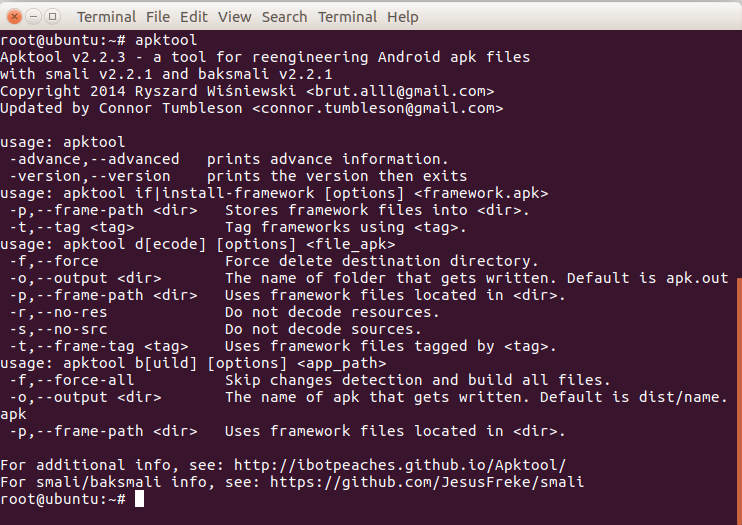This screenshot has width=742, height=525.
Task: Click the cursor block at the bottom prompt
Action: click(139, 499)
